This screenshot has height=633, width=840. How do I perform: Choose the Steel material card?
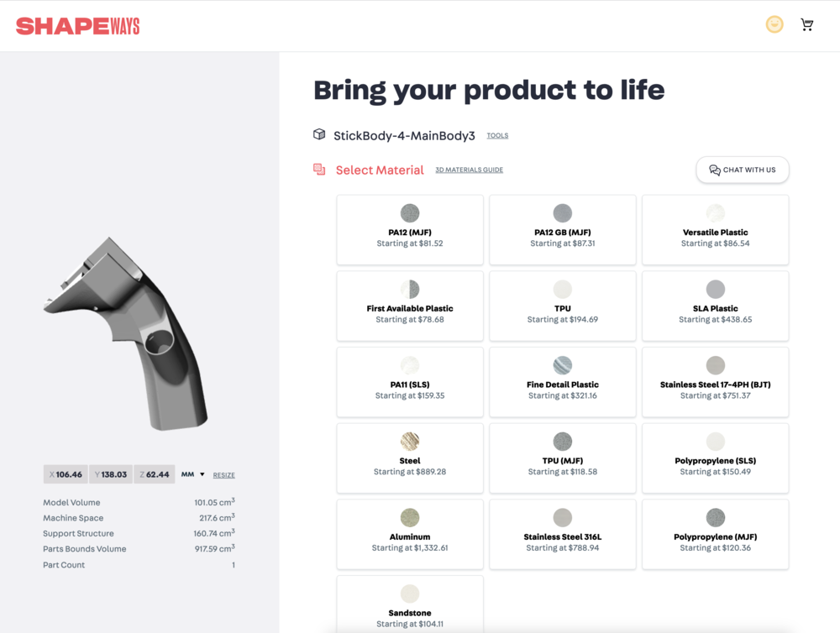(410, 458)
